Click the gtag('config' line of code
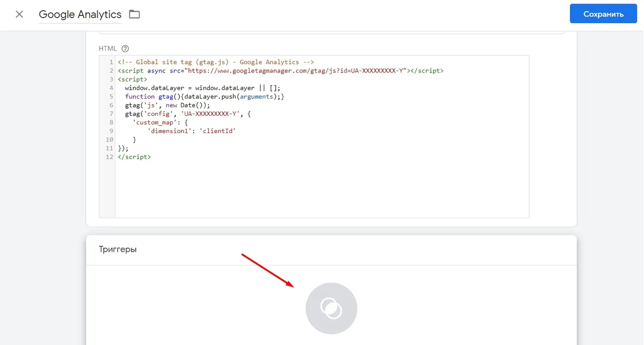The image size is (644, 345). click(x=188, y=114)
